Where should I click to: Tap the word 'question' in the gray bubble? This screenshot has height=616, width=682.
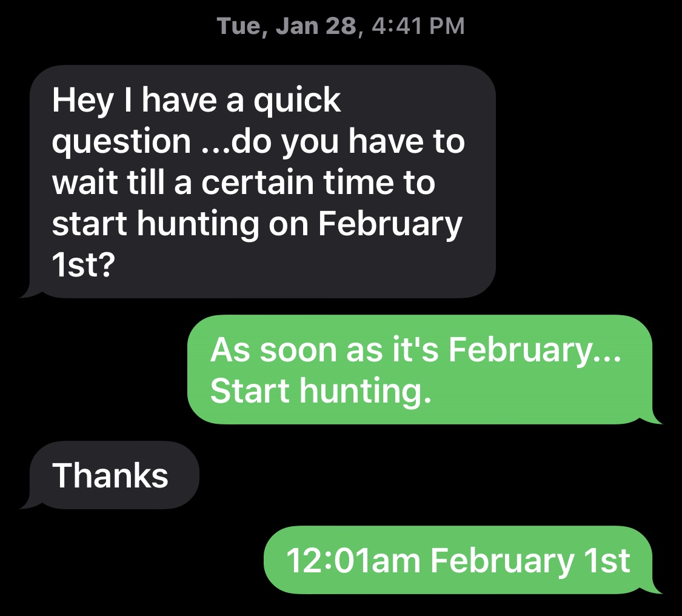click(x=121, y=141)
